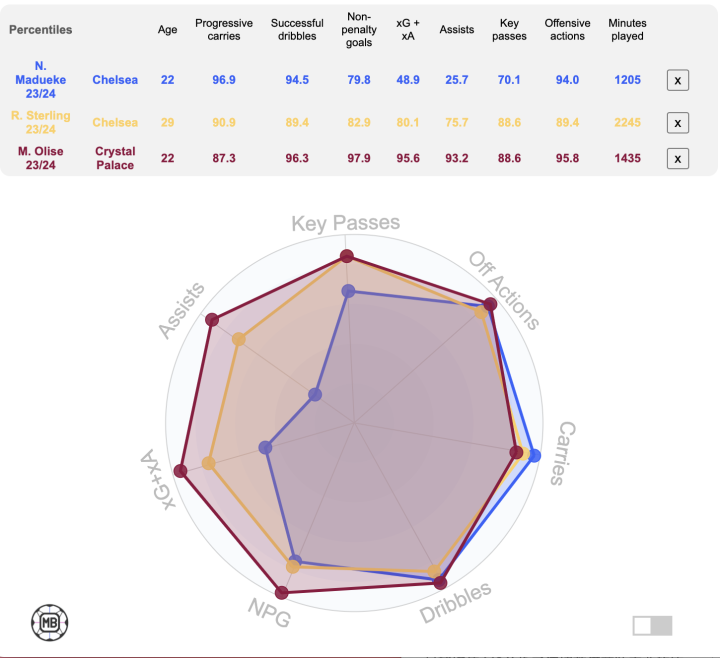Click Sterling's orange xG+xA data point
The width and height of the screenshot is (720, 658).
[x=208, y=463]
